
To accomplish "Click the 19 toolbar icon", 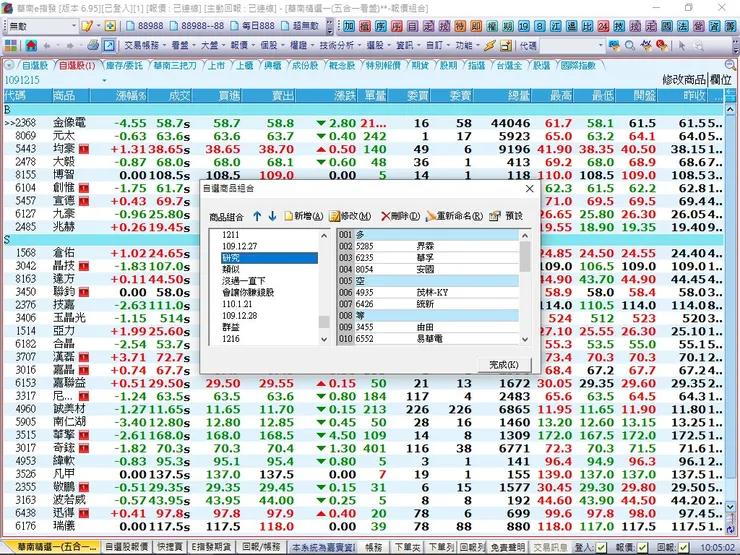I will click(523, 26).
